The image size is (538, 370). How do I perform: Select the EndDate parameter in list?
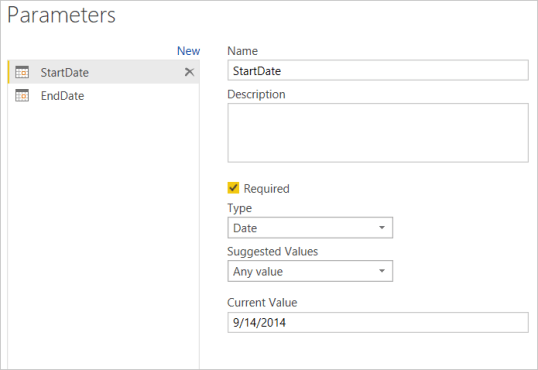click(104, 95)
